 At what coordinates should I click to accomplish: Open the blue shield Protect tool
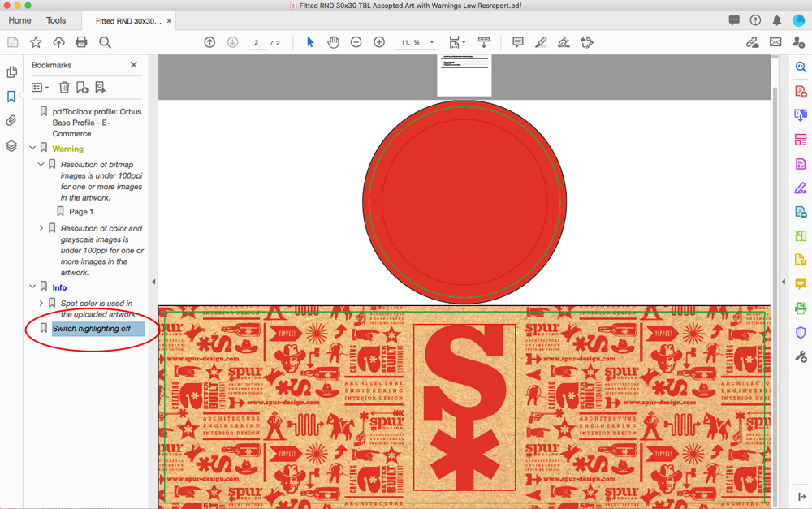(801, 332)
